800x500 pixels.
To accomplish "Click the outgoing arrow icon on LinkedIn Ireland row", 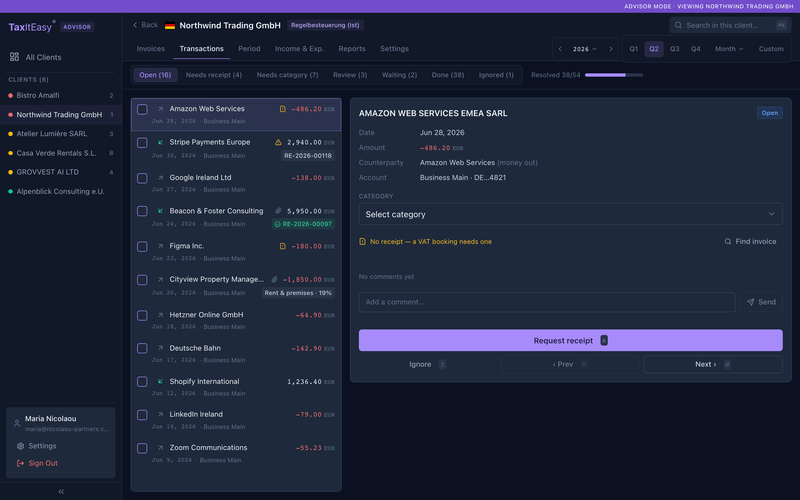I will click(x=160, y=414).
